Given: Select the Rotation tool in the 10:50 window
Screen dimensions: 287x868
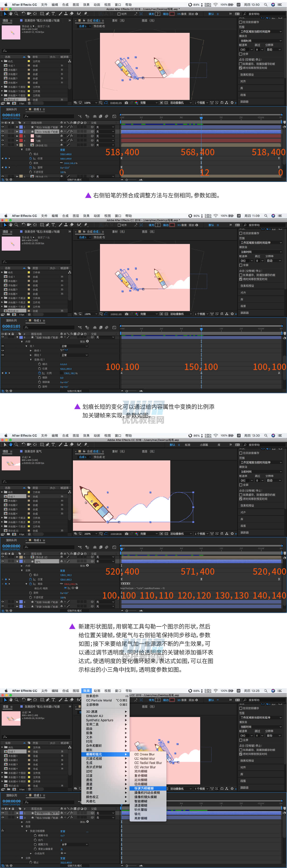Looking at the screenshot, I should [x=23, y=14].
